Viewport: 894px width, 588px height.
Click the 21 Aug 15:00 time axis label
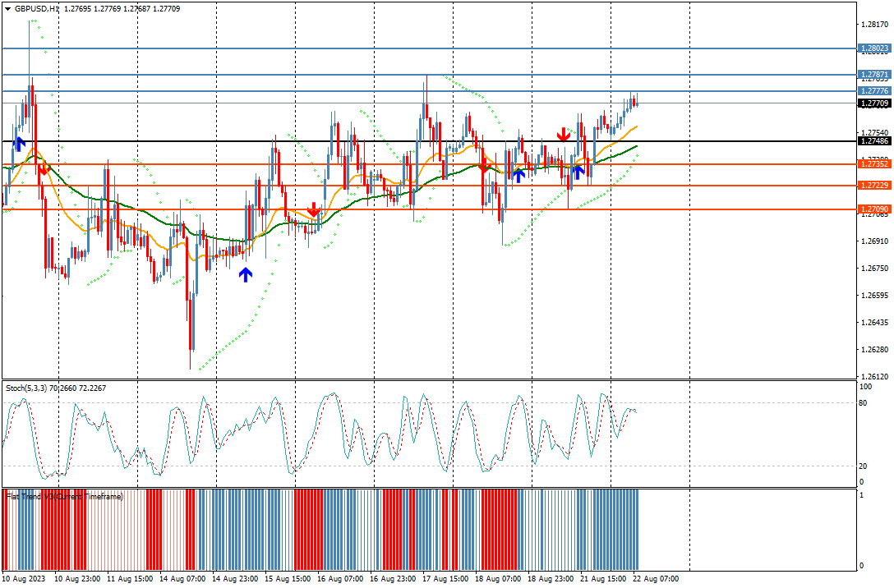602,579
